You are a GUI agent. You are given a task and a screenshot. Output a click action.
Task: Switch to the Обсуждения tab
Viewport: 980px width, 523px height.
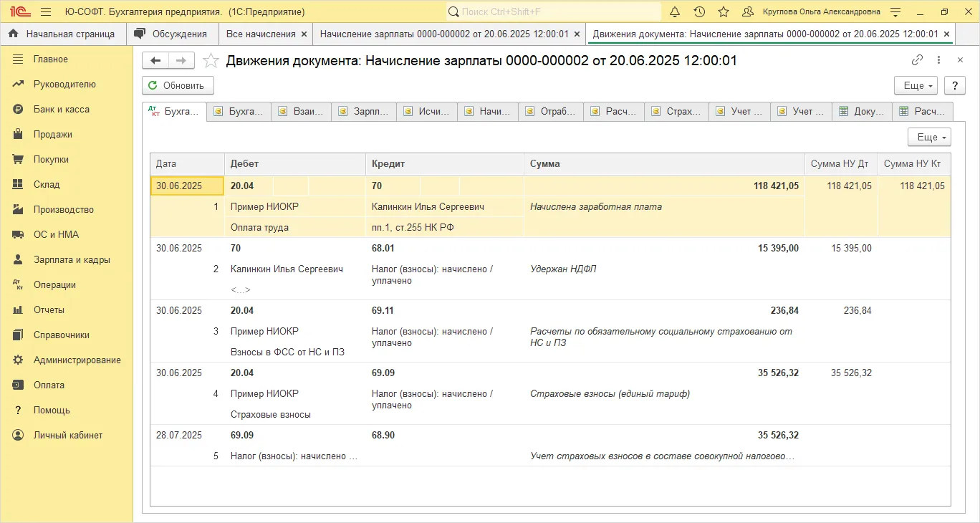click(x=173, y=34)
